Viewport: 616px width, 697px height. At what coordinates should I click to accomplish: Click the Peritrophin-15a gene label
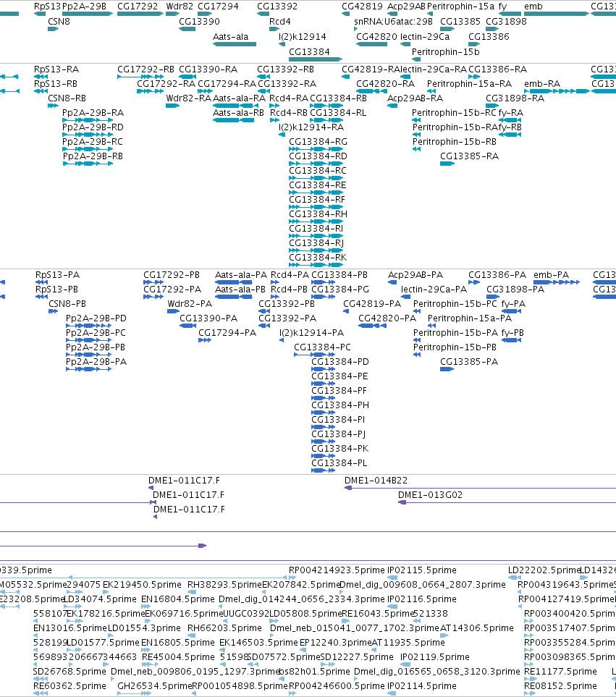(460, 7)
